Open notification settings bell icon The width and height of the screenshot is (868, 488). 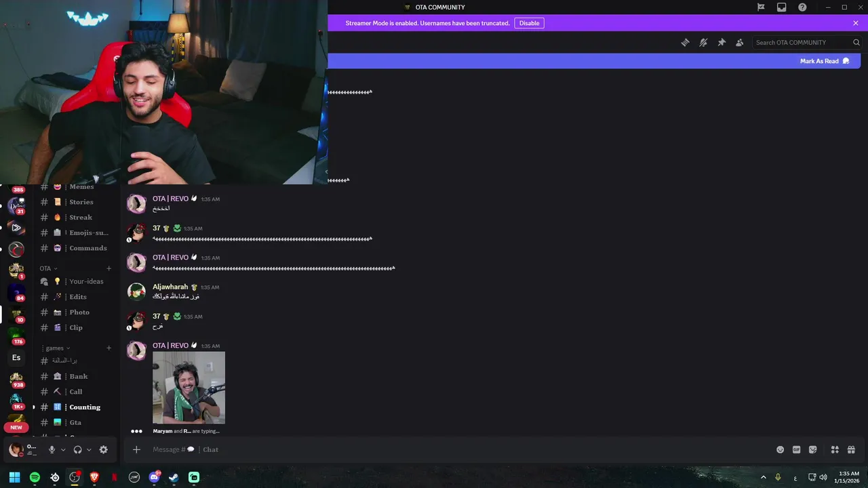703,42
